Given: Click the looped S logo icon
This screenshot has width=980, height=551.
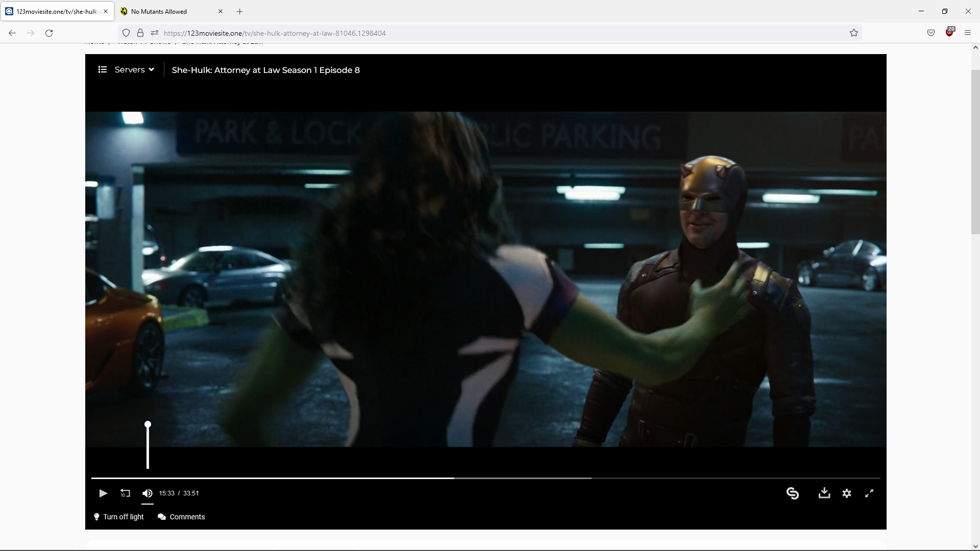Looking at the screenshot, I should [x=793, y=493].
